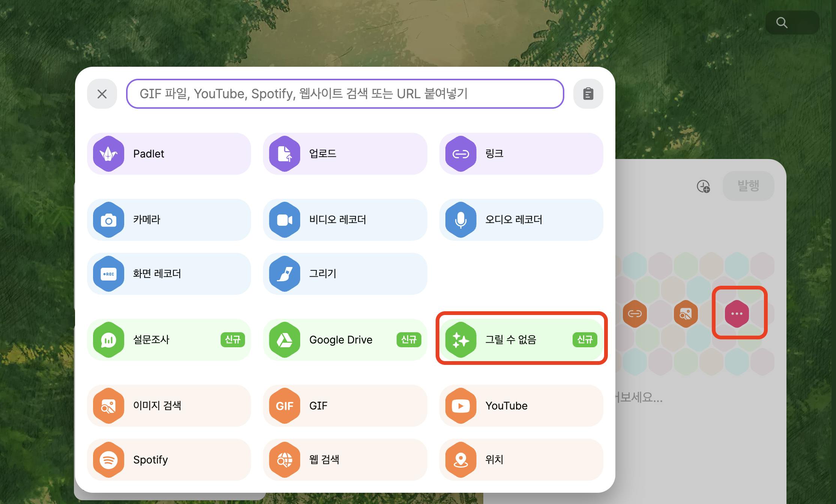Open the 카메라 camera option
The height and width of the screenshot is (504, 836).
click(x=169, y=220)
